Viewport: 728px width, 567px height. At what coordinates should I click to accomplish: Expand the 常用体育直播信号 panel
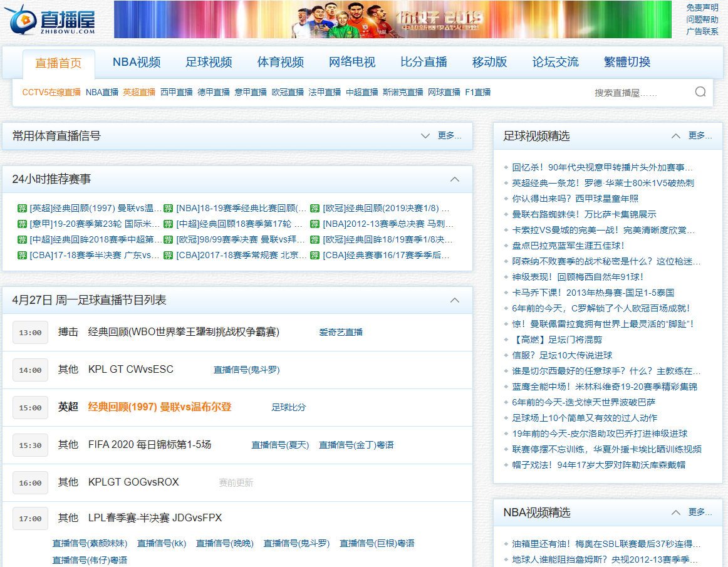(x=425, y=136)
